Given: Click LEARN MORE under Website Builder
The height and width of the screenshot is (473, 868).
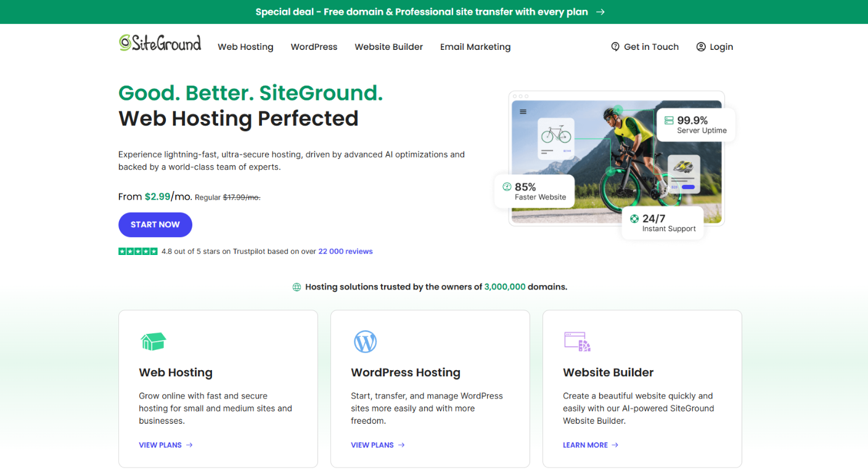Looking at the screenshot, I should point(585,445).
